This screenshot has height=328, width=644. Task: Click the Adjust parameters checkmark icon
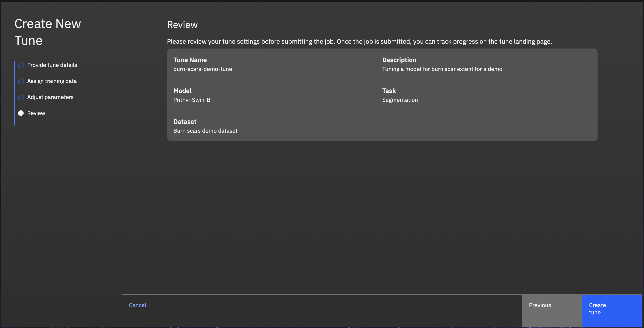click(x=21, y=97)
